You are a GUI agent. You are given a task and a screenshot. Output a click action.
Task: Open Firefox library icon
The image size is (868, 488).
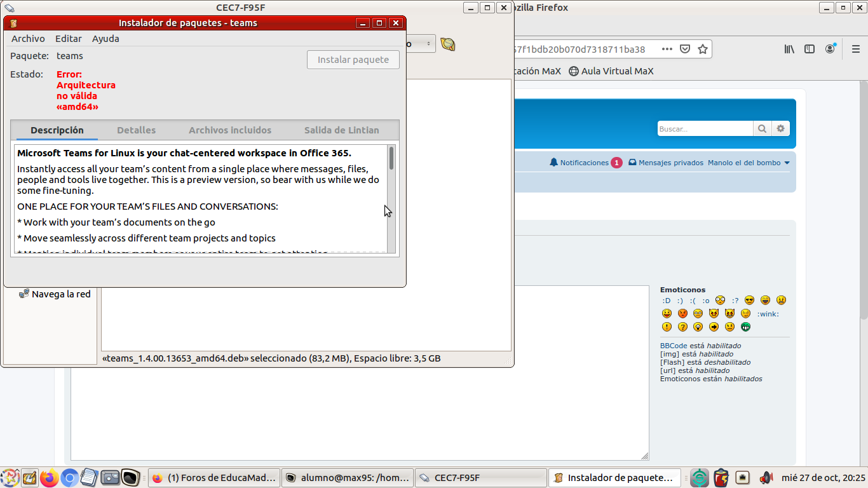[789, 49]
